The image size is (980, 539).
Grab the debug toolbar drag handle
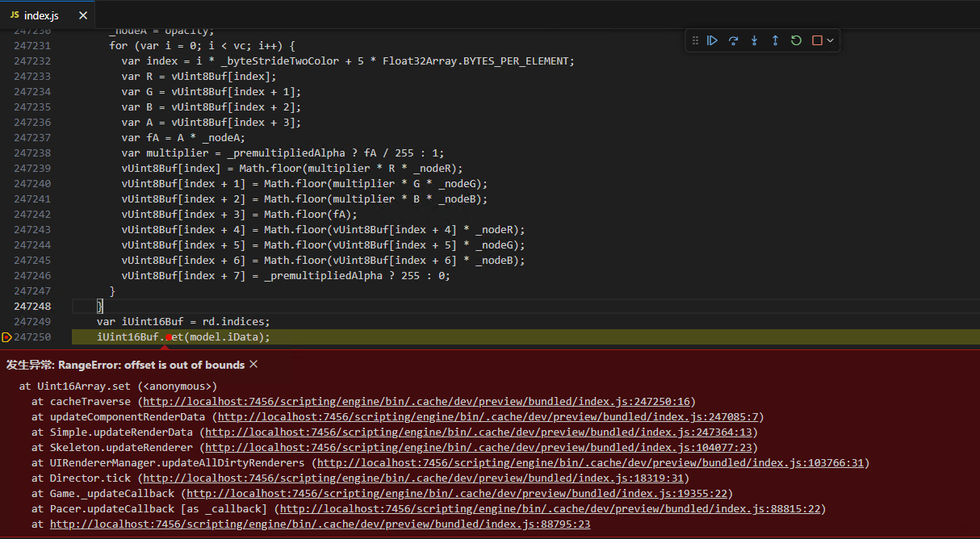click(695, 40)
